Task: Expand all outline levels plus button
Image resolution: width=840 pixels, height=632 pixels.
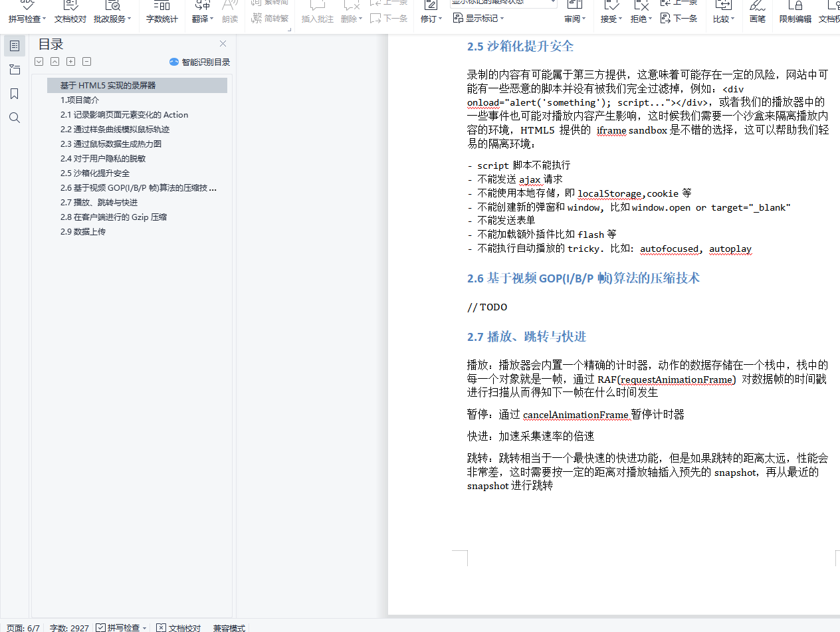Action: (x=71, y=62)
